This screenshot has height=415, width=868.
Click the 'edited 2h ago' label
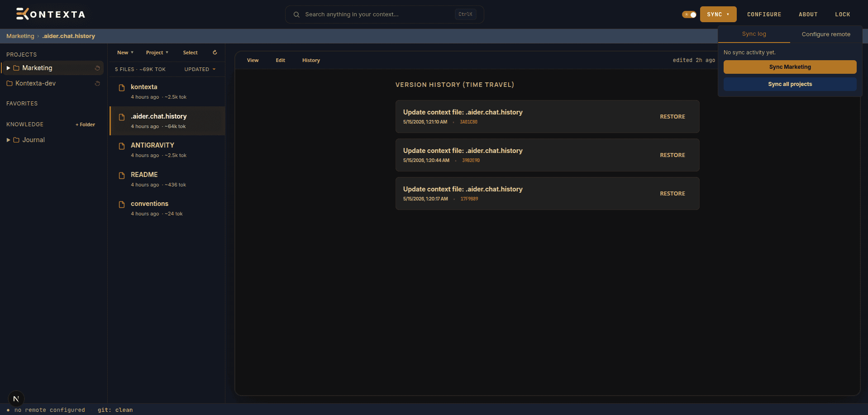pos(694,60)
